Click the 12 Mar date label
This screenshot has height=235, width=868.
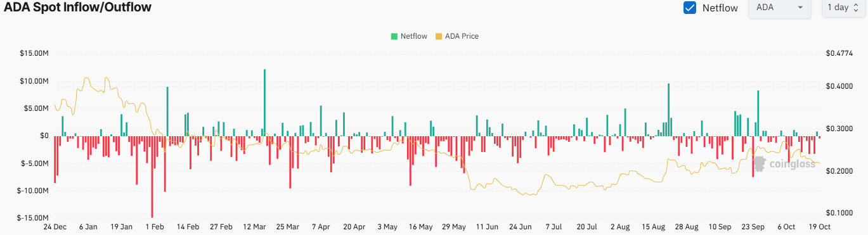point(255,227)
